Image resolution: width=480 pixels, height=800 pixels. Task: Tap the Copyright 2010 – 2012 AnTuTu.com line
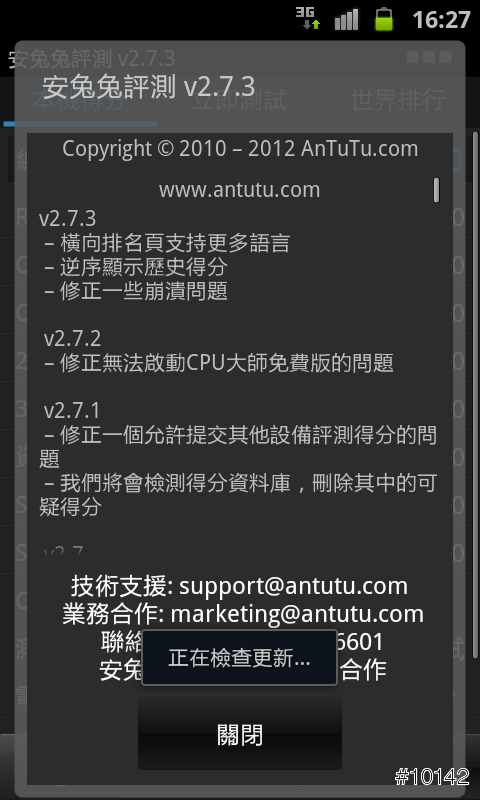pos(240,149)
